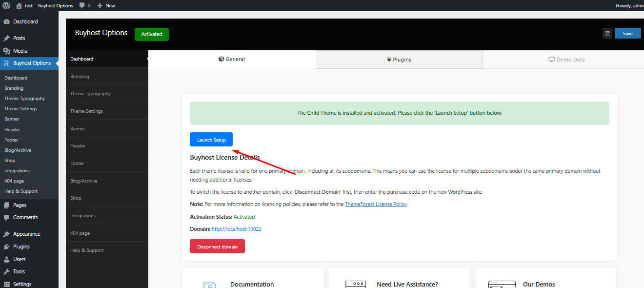Switch to the Demo Data tab

point(566,60)
